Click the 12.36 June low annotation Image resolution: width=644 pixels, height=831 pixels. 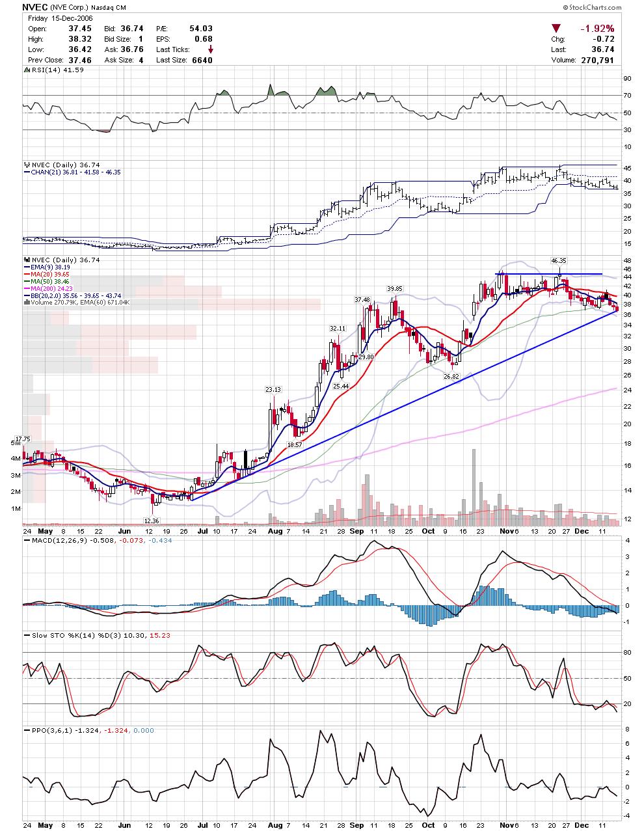point(151,521)
